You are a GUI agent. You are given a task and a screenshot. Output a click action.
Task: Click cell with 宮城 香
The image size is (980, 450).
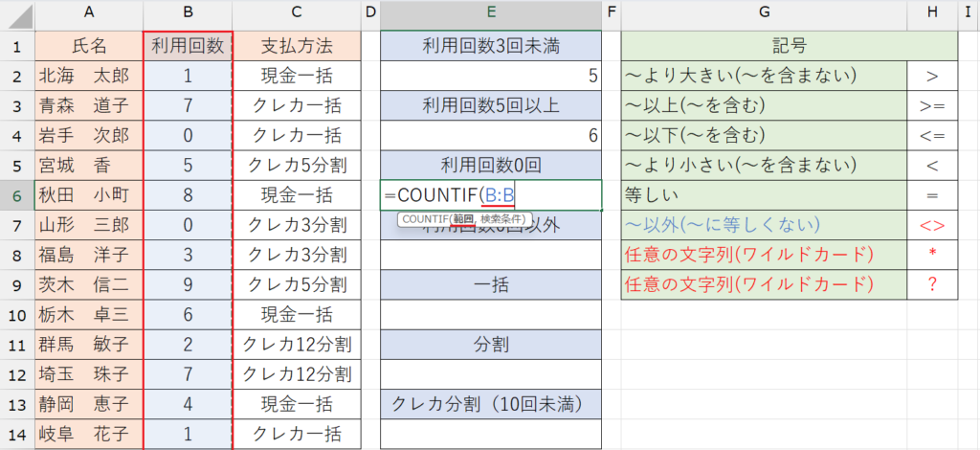coord(89,166)
